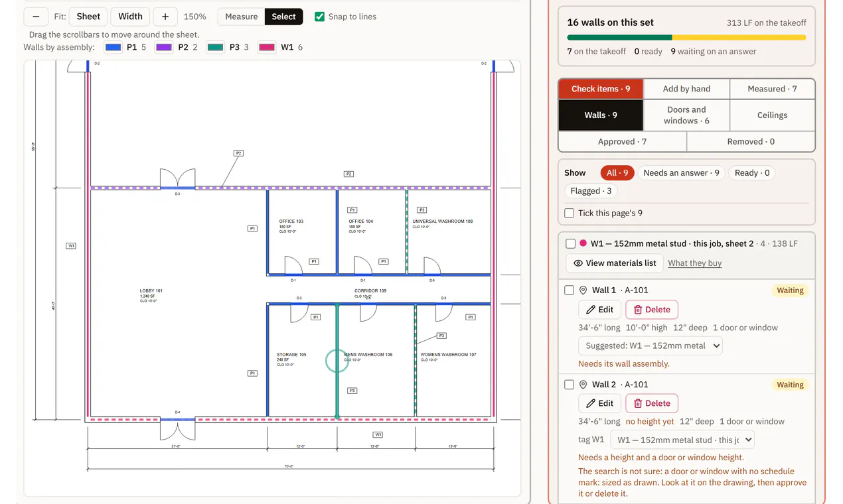
Task: Click the W1 tag box left of the plan
Action: click(71, 246)
